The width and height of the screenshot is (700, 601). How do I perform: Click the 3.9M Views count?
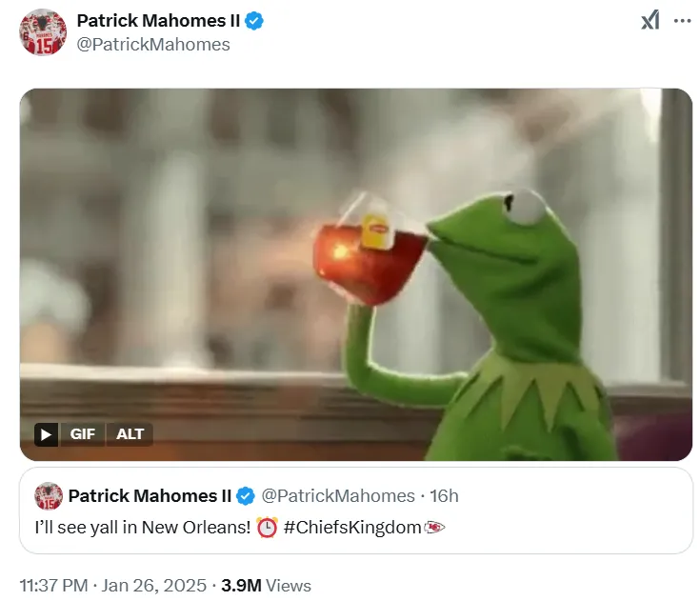(x=266, y=585)
